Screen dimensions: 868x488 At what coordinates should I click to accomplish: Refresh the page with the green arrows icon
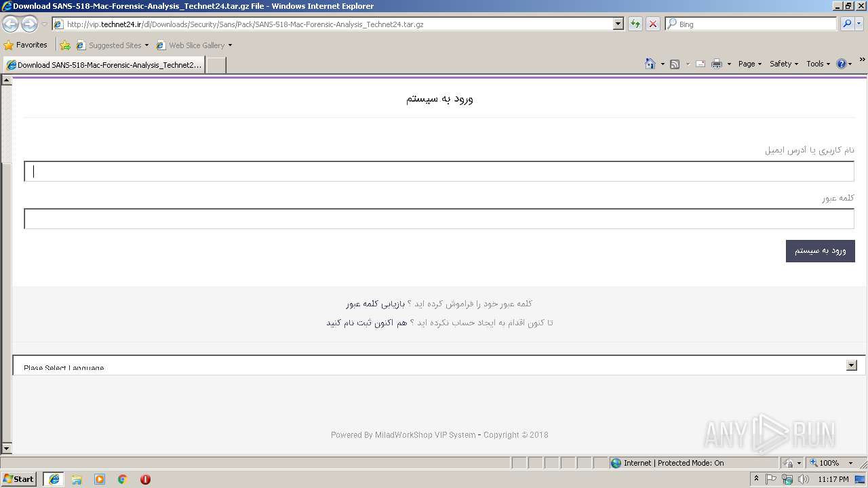tap(635, 24)
